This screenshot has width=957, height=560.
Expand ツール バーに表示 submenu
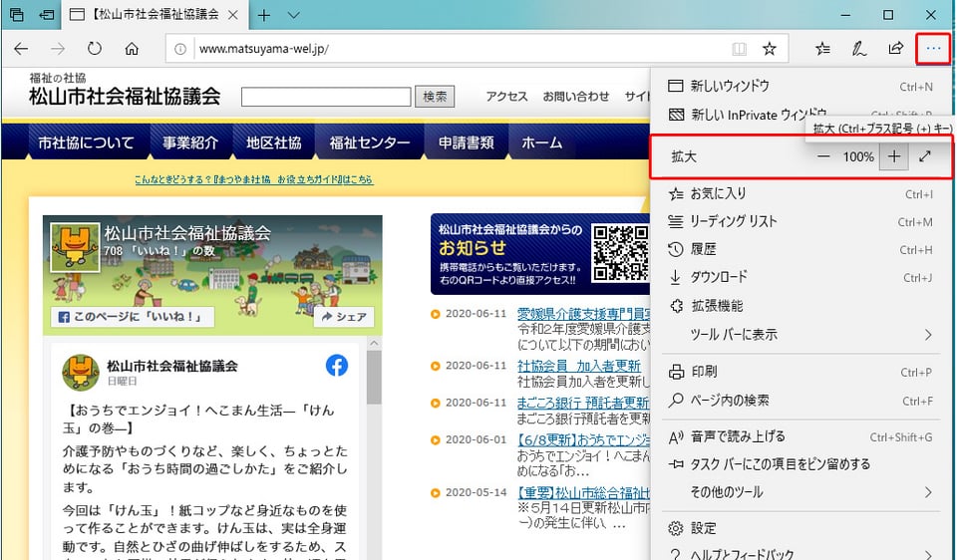(800, 334)
